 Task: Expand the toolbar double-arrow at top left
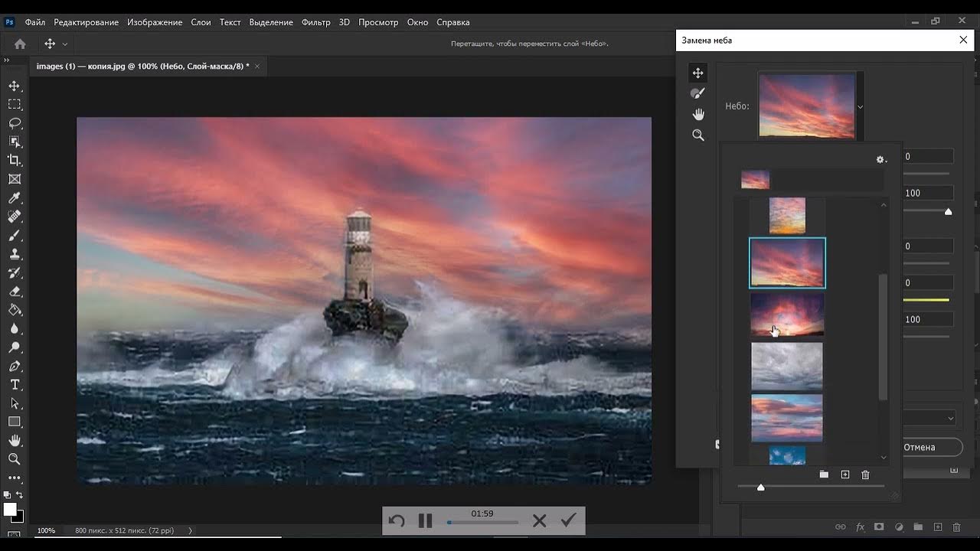point(6,60)
